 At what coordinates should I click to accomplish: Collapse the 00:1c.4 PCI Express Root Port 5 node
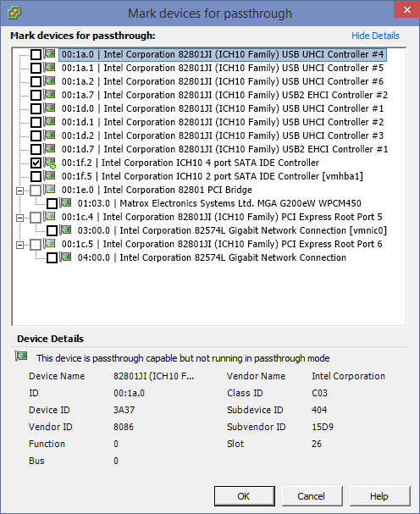tap(20, 218)
